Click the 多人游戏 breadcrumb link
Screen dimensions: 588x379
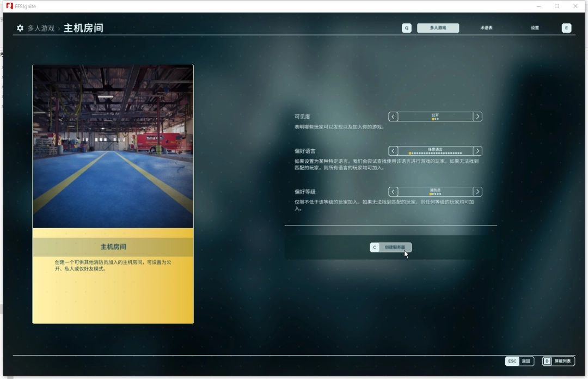point(41,28)
